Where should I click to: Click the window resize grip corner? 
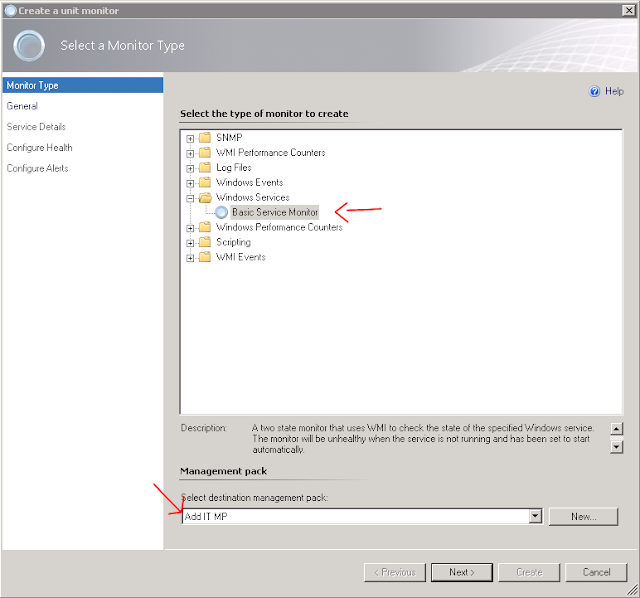(x=633, y=590)
